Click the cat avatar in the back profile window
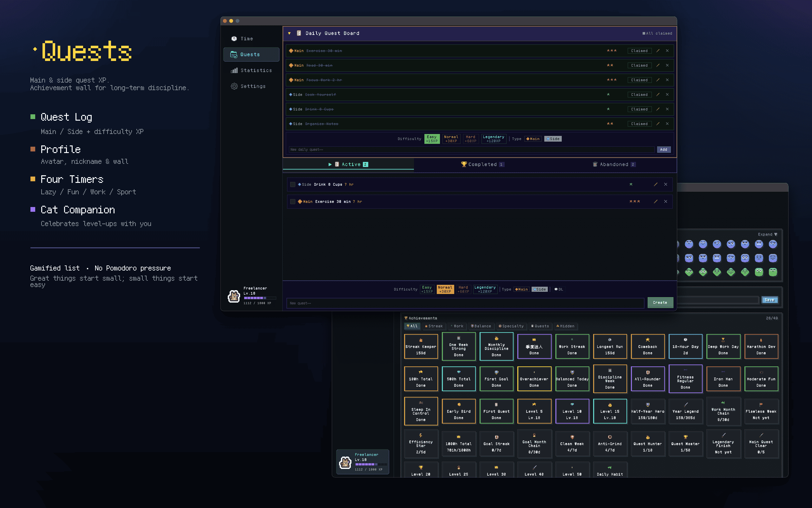 [x=345, y=463]
